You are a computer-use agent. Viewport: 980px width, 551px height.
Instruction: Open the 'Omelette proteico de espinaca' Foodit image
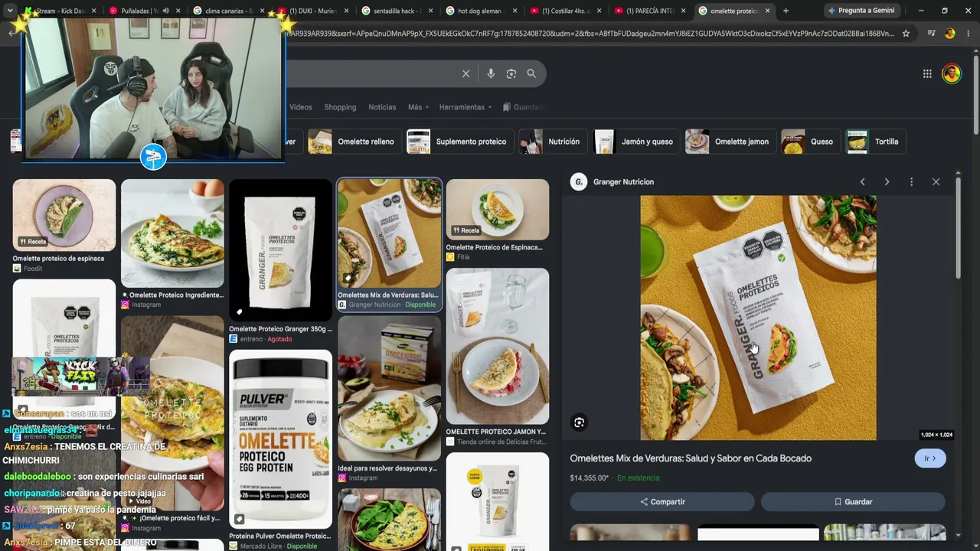point(64,215)
